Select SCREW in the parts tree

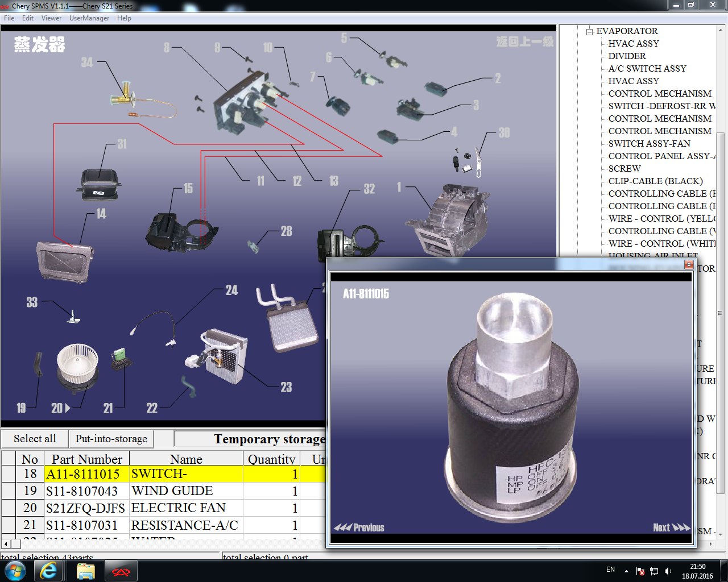coord(624,169)
